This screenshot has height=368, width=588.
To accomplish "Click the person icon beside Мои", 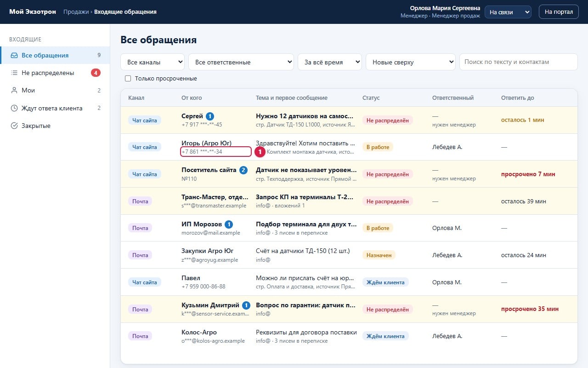I will click(x=14, y=91).
